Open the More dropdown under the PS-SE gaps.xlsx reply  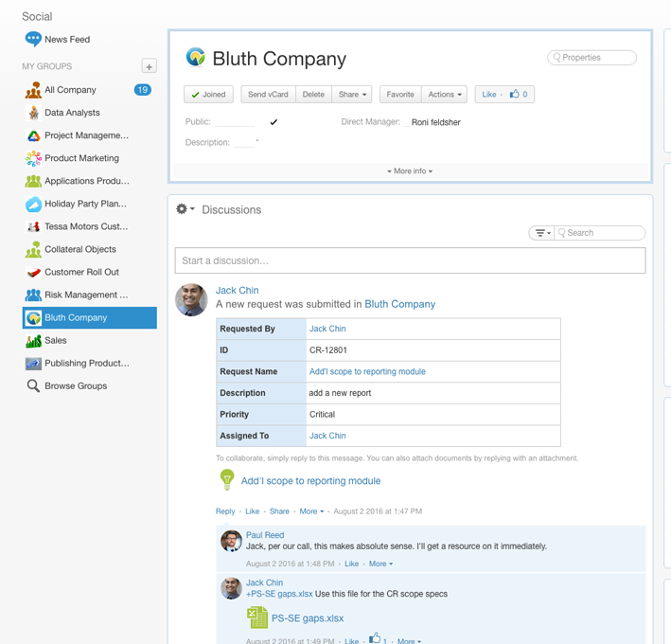(409, 641)
